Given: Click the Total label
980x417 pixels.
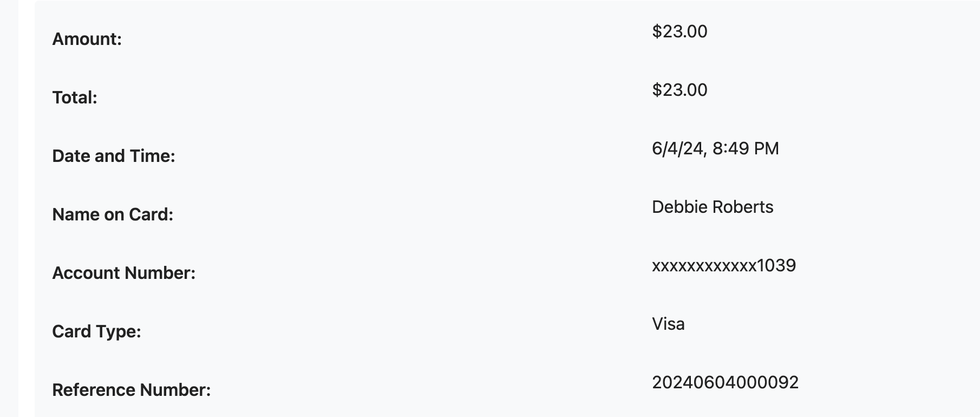Looking at the screenshot, I should click(75, 97).
